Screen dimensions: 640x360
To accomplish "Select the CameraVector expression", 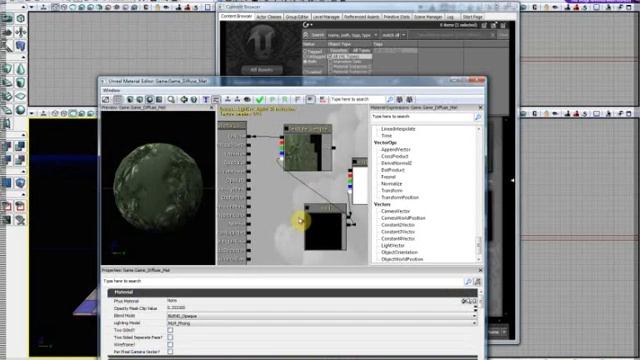I will pyautogui.click(x=395, y=211).
